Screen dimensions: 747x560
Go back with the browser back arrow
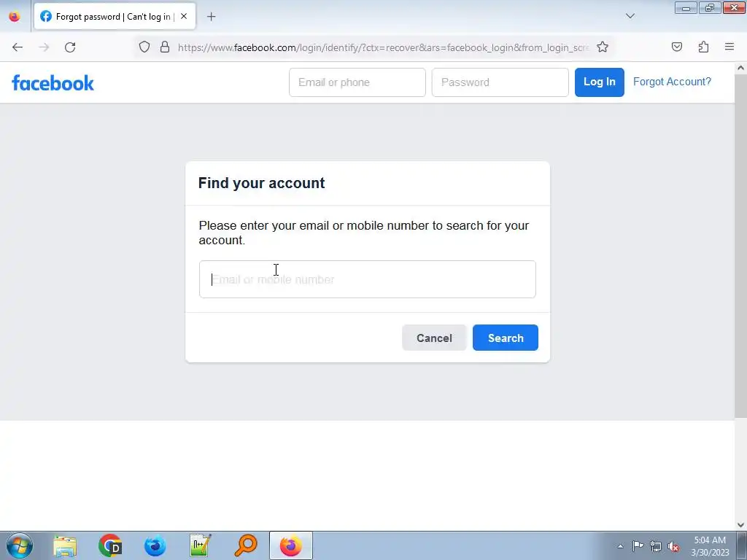18,47
